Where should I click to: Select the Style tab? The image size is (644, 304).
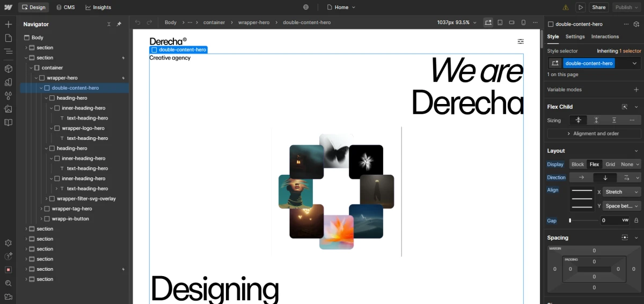coord(553,36)
